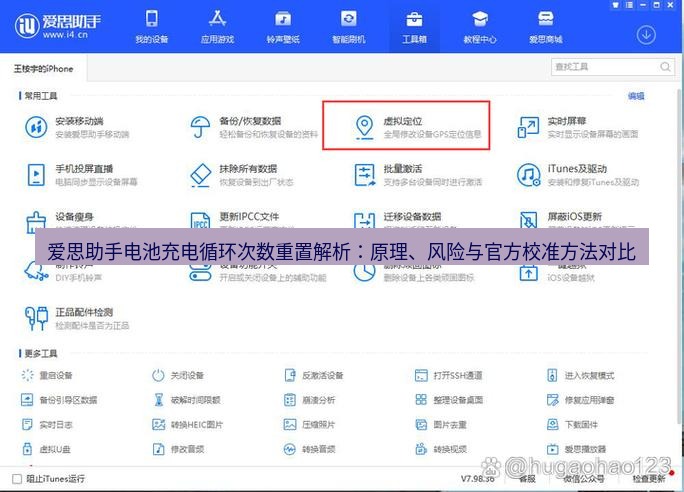The width and height of the screenshot is (684, 492).
Task: Open 转换HEIC图片 tool
Action: (x=188, y=424)
